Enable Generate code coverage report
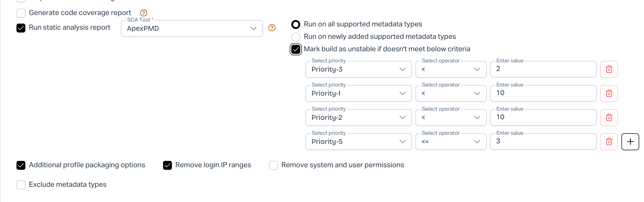The height and width of the screenshot is (202, 644). tap(21, 13)
